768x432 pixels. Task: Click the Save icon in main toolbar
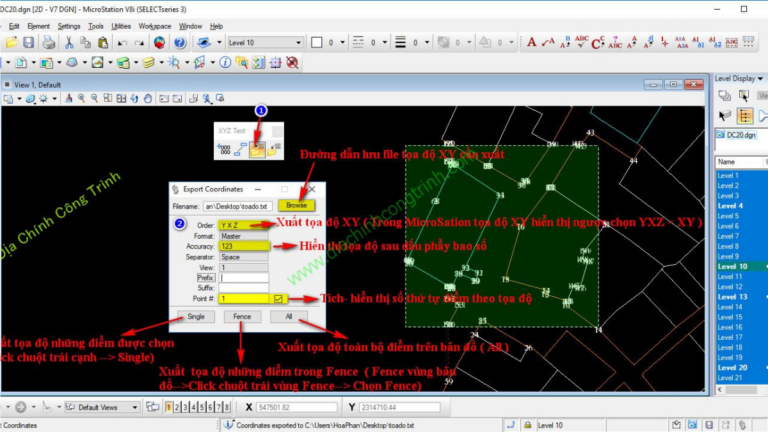pos(28,43)
